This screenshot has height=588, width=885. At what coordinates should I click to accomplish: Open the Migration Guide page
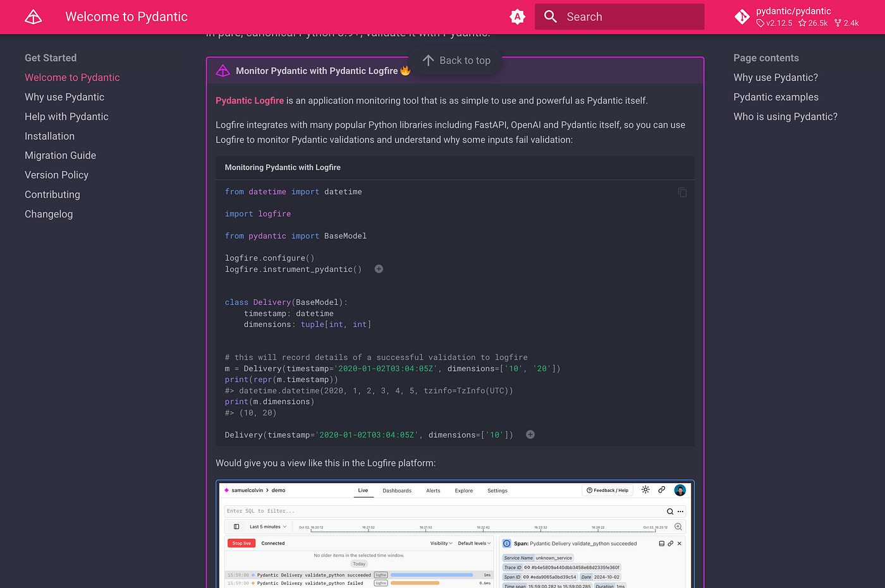point(60,156)
